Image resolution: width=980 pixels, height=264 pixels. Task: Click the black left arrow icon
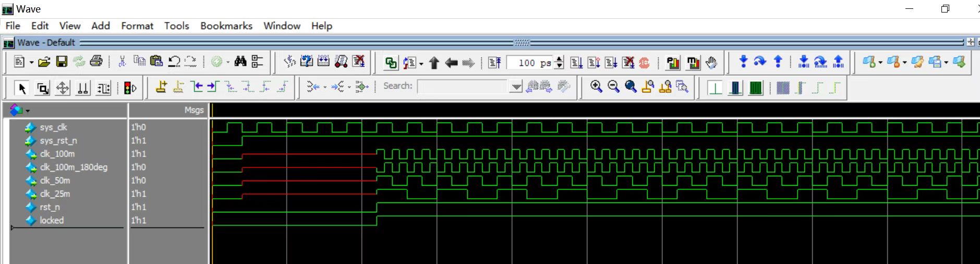pos(451,63)
